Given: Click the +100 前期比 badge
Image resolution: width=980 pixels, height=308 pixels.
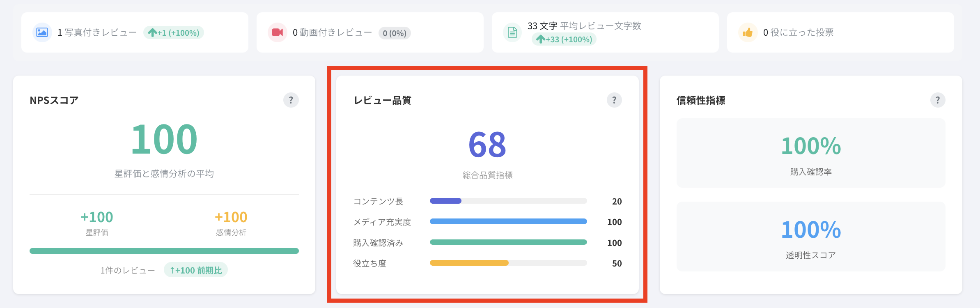Looking at the screenshot, I should [x=196, y=270].
